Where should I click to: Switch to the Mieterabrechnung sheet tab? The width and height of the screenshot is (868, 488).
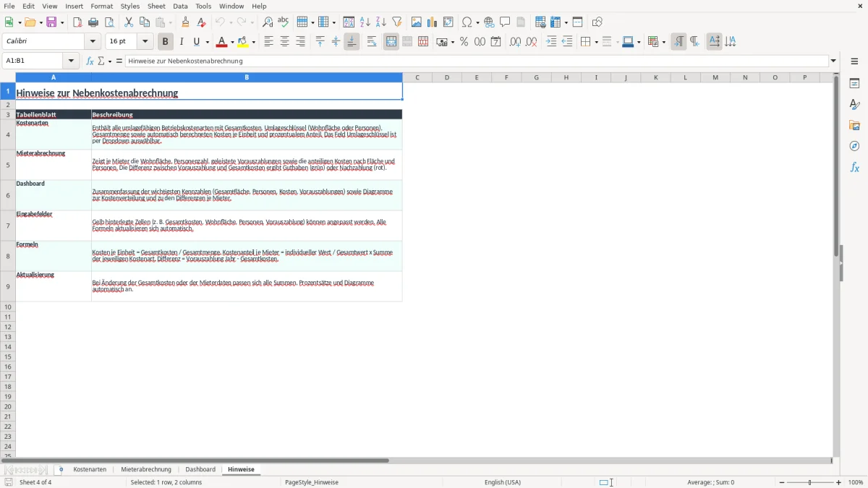click(146, 469)
